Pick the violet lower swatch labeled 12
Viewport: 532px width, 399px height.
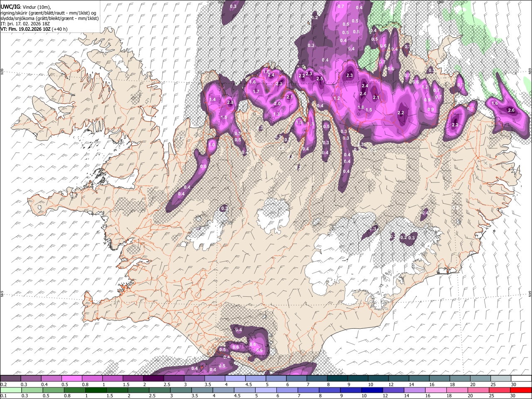(393, 390)
